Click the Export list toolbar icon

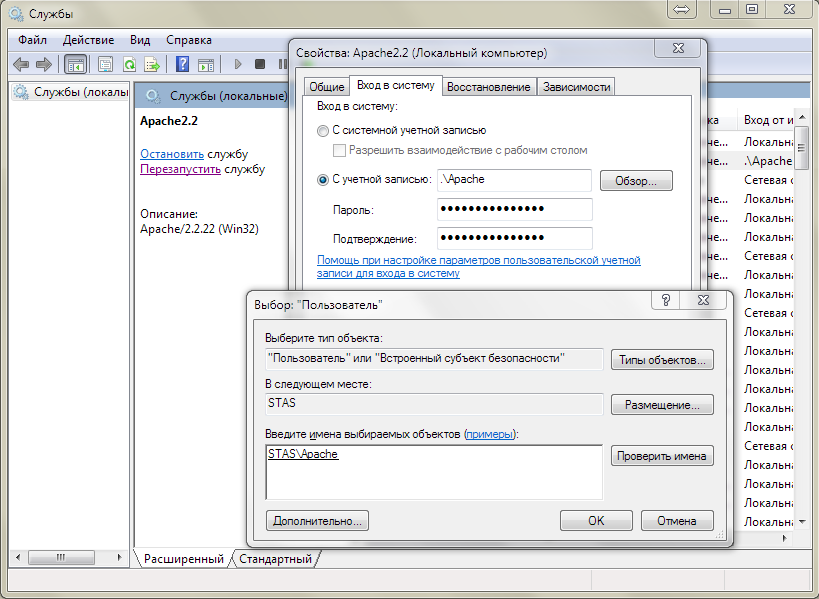(x=152, y=65)
